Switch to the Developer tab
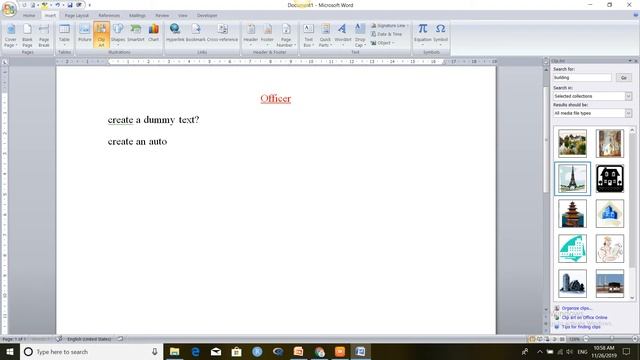 [207, 16]
